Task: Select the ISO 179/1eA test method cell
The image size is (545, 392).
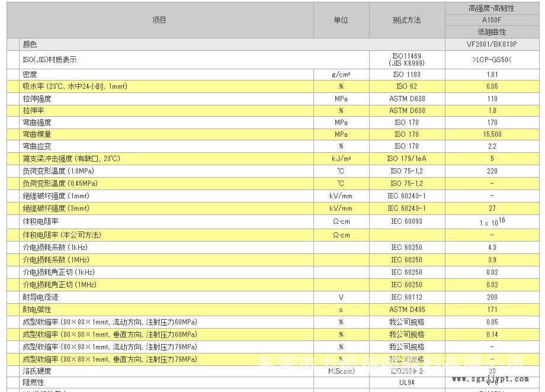Action: 406,159
